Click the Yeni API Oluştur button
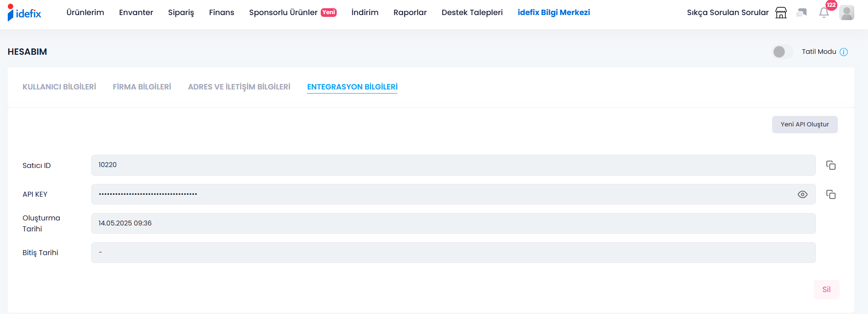 (805, 125)
